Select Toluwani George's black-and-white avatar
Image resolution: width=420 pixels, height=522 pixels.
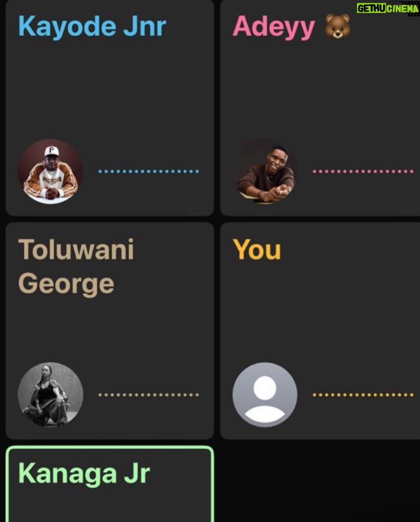pyautogui.click(x=51, y=395)
